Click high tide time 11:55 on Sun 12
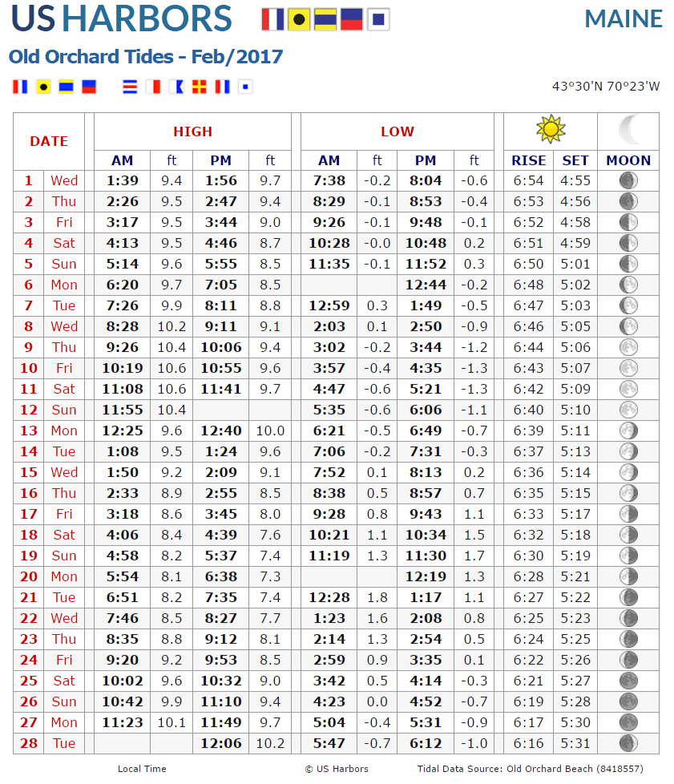674x784 pixels. [x=123, y=410]
